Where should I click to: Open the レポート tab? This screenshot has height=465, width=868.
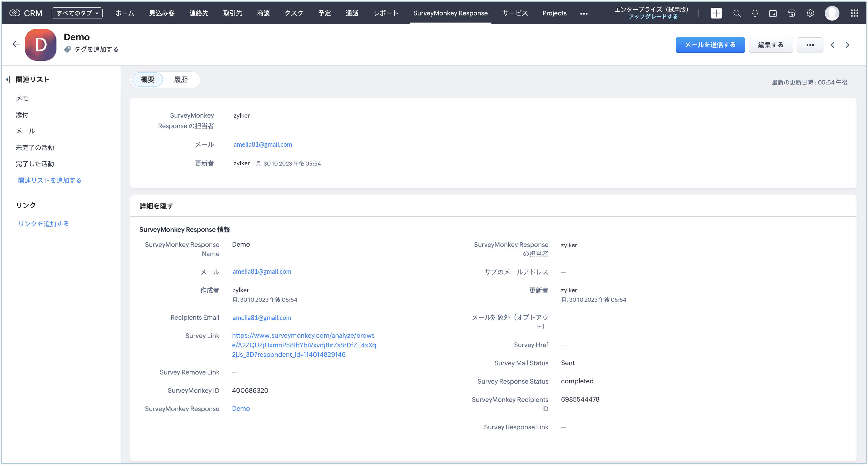[x=386, y=13]
